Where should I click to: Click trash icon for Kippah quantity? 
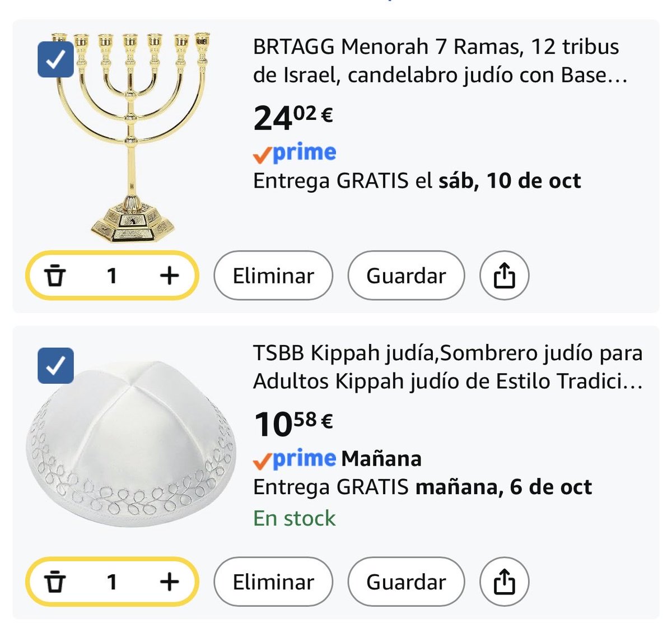[x=55, y=582]
